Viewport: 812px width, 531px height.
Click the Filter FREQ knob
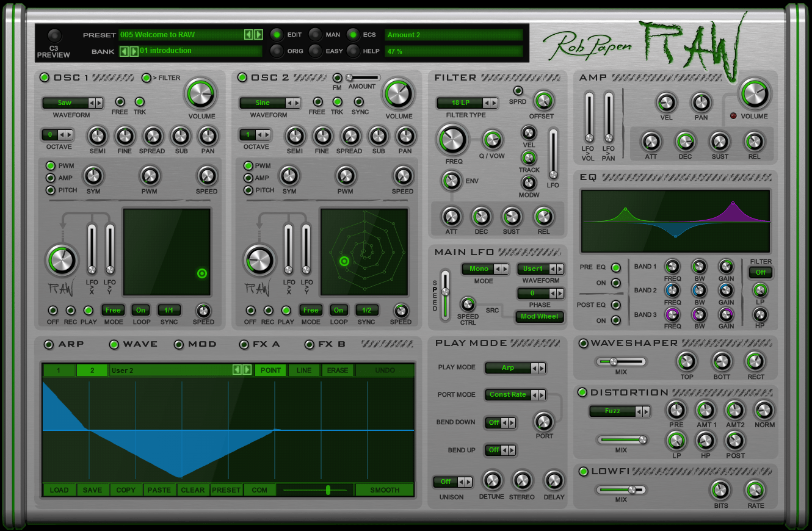[x=453, y=140]
